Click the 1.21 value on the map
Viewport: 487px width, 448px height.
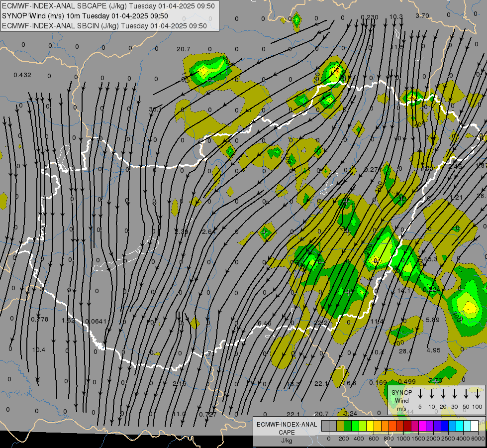(456, 198)
